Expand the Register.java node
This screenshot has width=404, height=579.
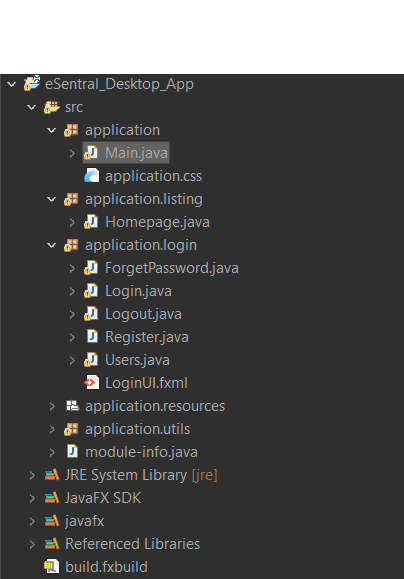click(72, 337)
